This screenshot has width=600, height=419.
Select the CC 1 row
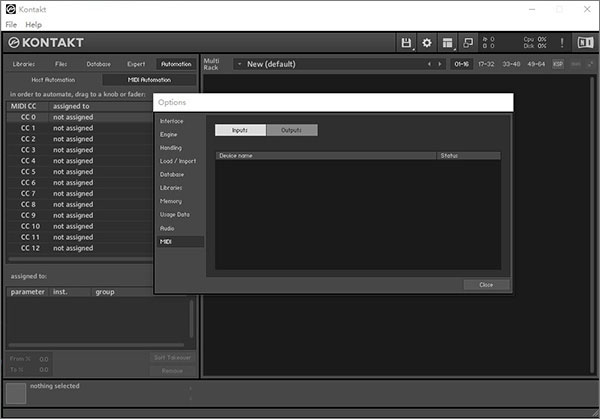point(80,128)
